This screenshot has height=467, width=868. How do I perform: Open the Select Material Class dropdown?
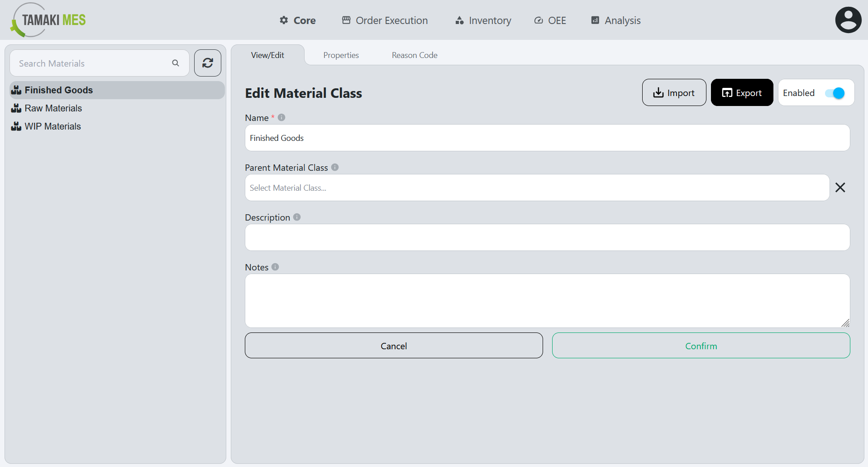[x=537, y=188]
